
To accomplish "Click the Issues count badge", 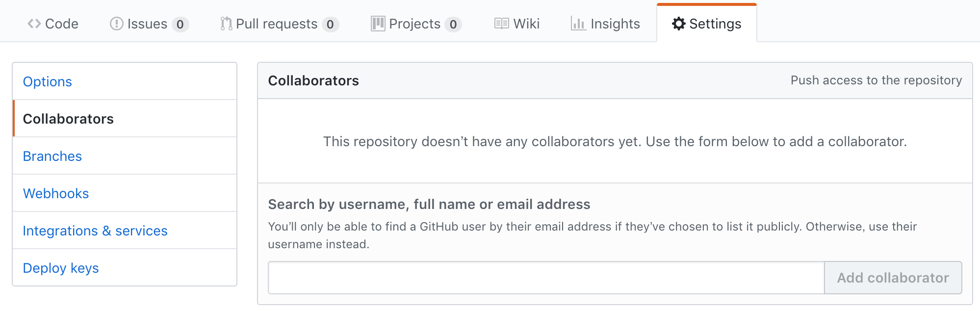I will point(180,24).
